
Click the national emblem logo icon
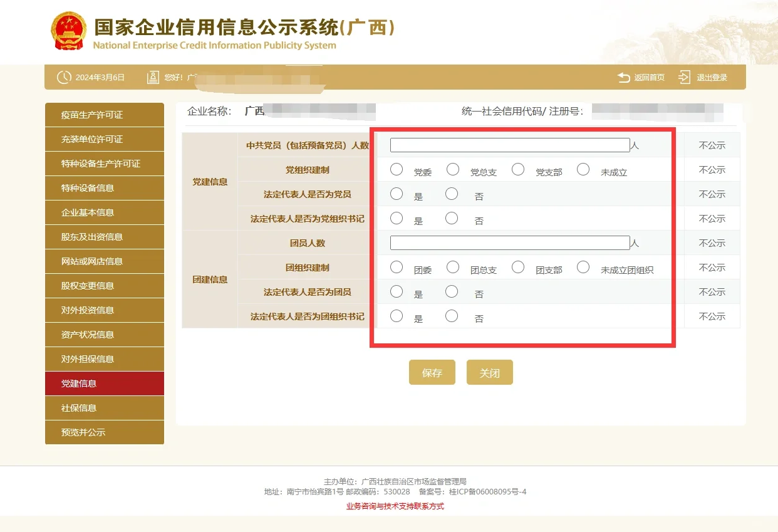click(68, 31)
